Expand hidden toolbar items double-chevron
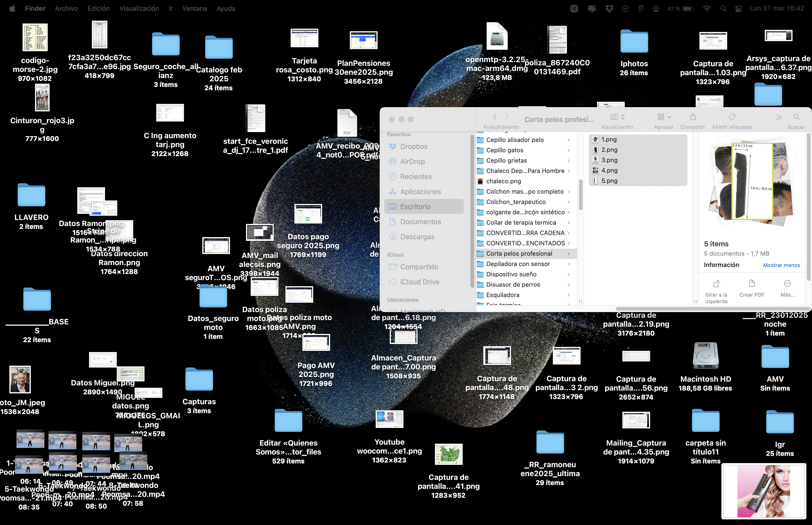Viewport: 812px width, 525px height. click(x=779, y=117)
